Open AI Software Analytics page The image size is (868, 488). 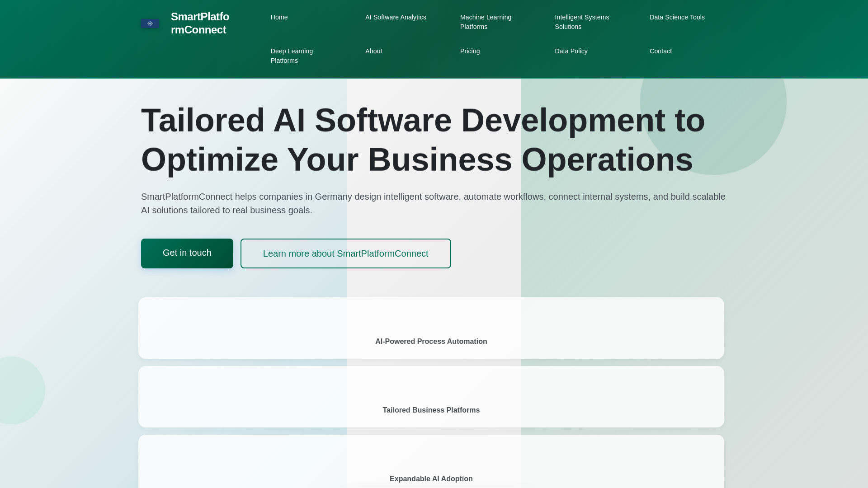tap(396, 17)
